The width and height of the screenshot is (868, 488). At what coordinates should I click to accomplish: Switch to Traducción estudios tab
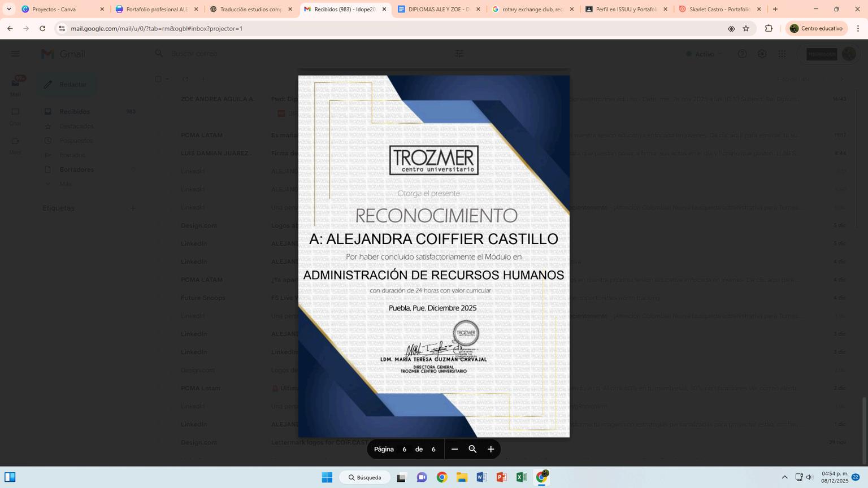(x=251, y=9)
